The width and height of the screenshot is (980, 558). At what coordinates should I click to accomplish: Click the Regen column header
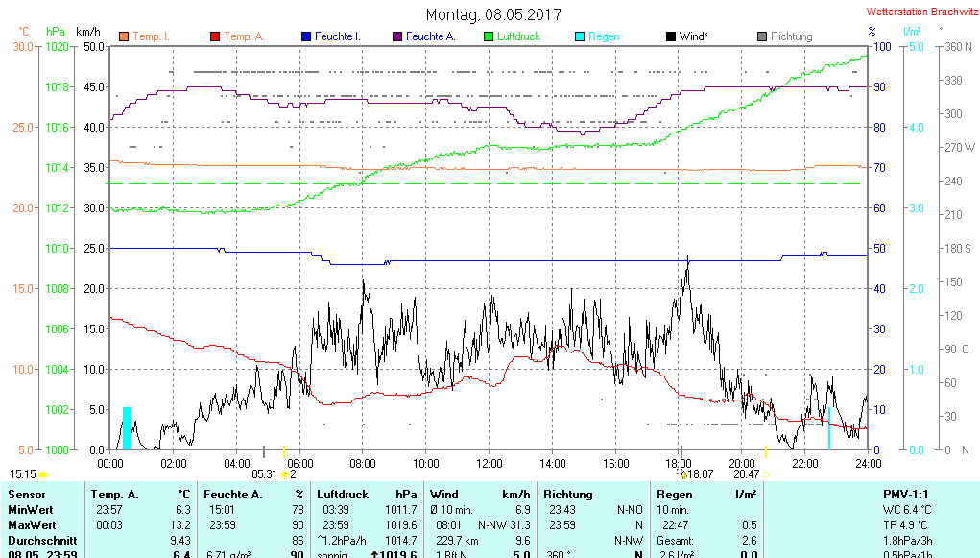[x=675, y=495]
